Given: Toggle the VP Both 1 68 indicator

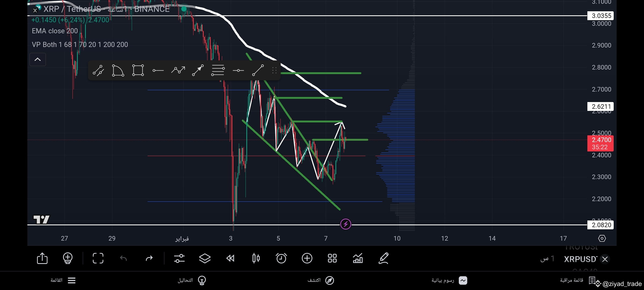Looking at the screenshot, I should [x=80, y=44].
